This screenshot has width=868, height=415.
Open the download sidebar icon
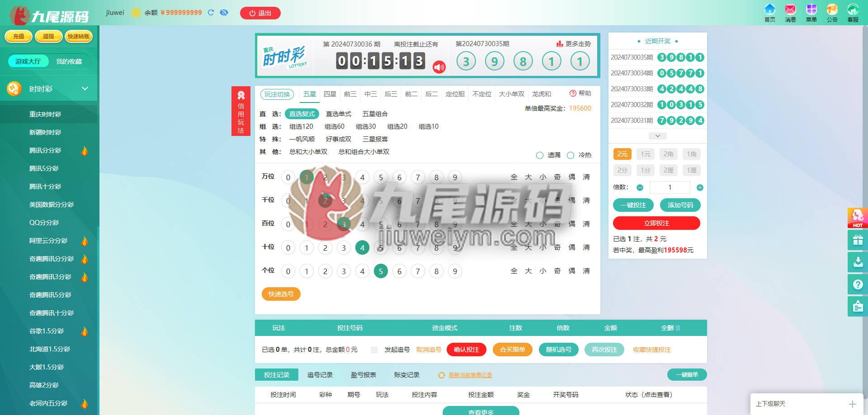click(x=858, y=262)
